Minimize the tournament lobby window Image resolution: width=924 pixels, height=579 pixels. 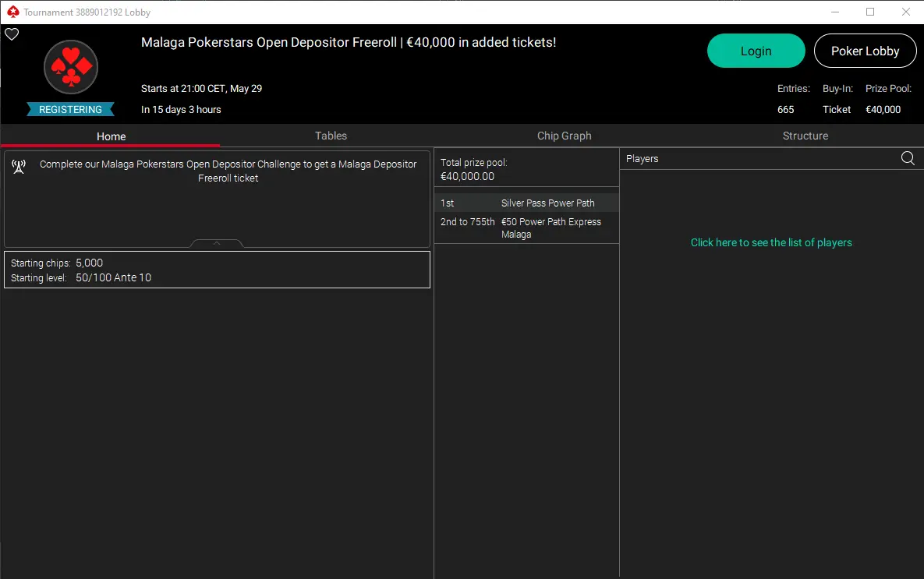[x=834, y=12]
